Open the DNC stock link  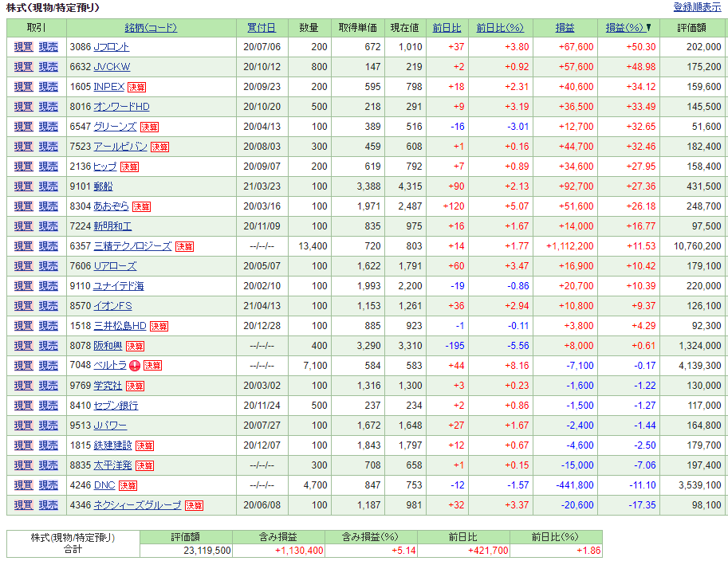104,486
